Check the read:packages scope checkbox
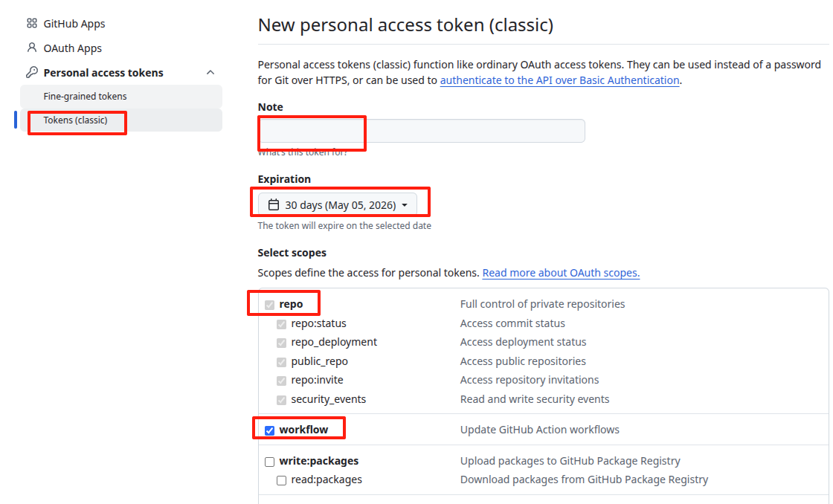 click(x=282, y=480)
